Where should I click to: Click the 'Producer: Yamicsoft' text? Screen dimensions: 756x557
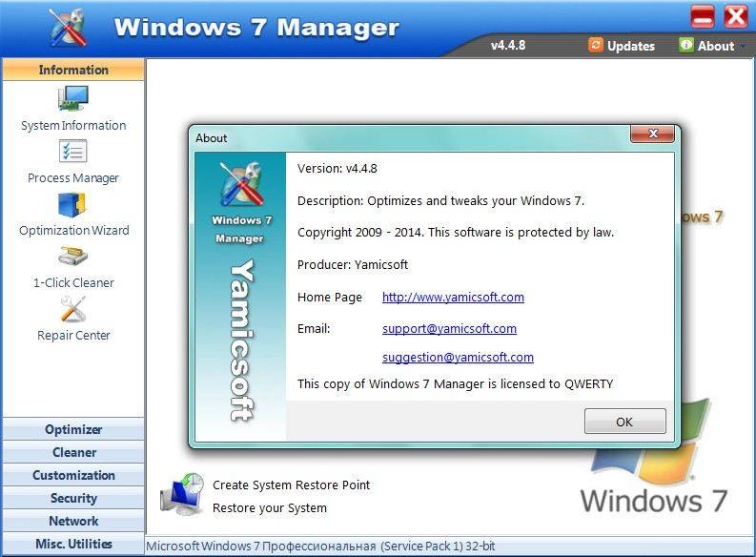click(x=353, y=265)
